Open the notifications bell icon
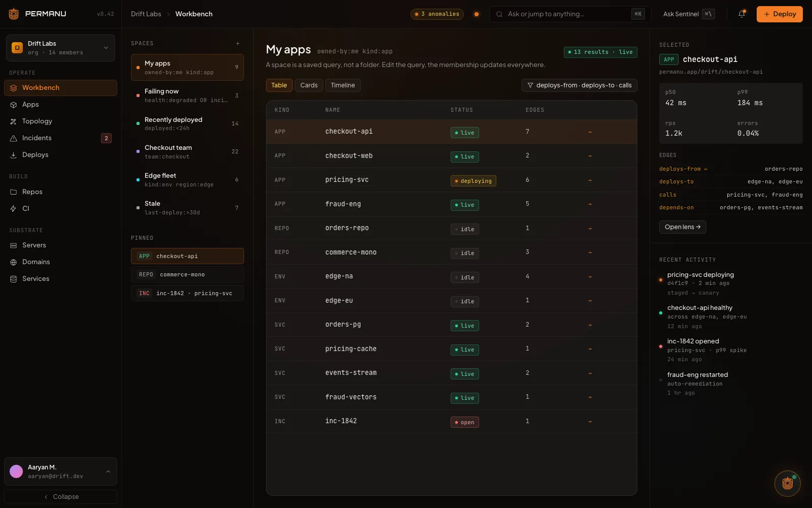The width and height of the screenshot is (812, 508). 741,14
